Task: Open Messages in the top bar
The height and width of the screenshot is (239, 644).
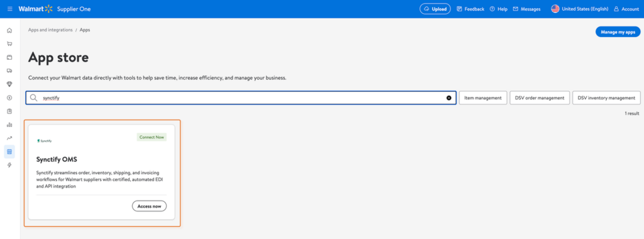Action: (526, 9)
